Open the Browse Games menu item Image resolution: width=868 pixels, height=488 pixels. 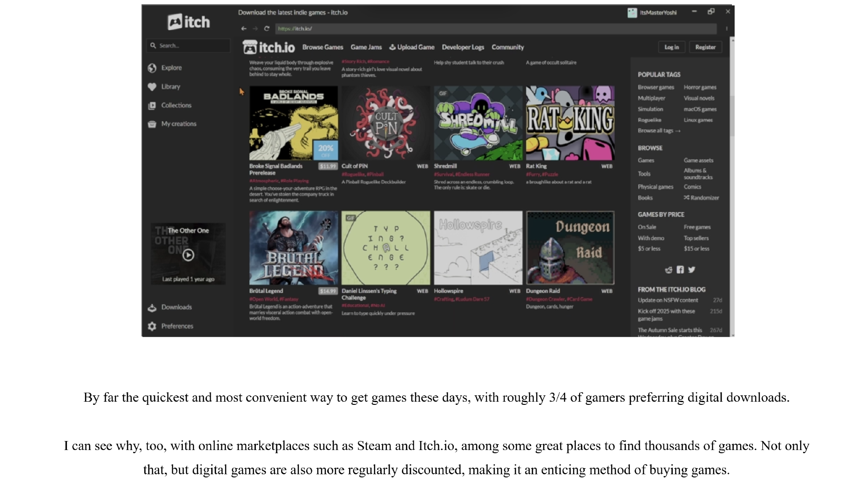322,47
